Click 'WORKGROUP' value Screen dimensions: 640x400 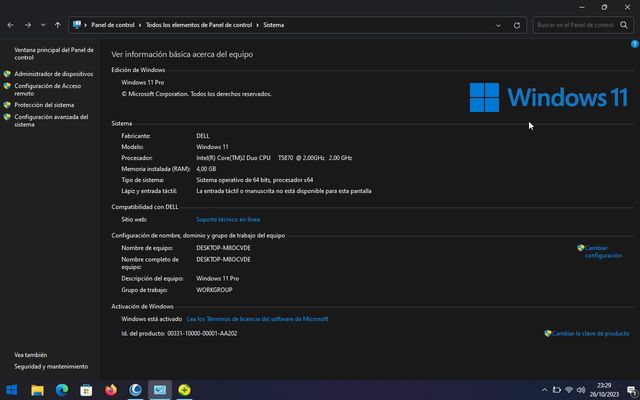tap(214, 290)
